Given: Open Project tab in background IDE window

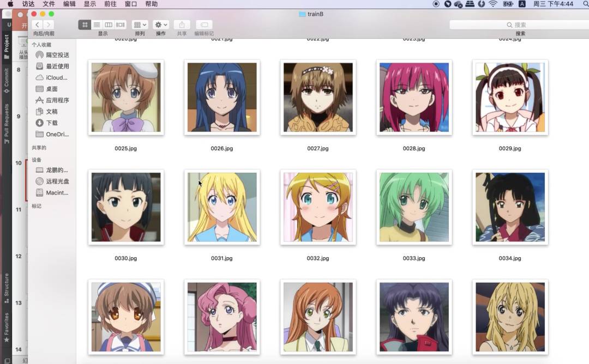Looking at the screenshot, I should pos(7,46).
